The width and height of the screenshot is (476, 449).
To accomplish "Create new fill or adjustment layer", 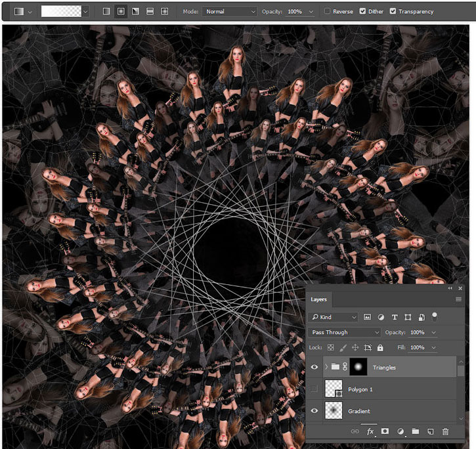I will (400, 431).
